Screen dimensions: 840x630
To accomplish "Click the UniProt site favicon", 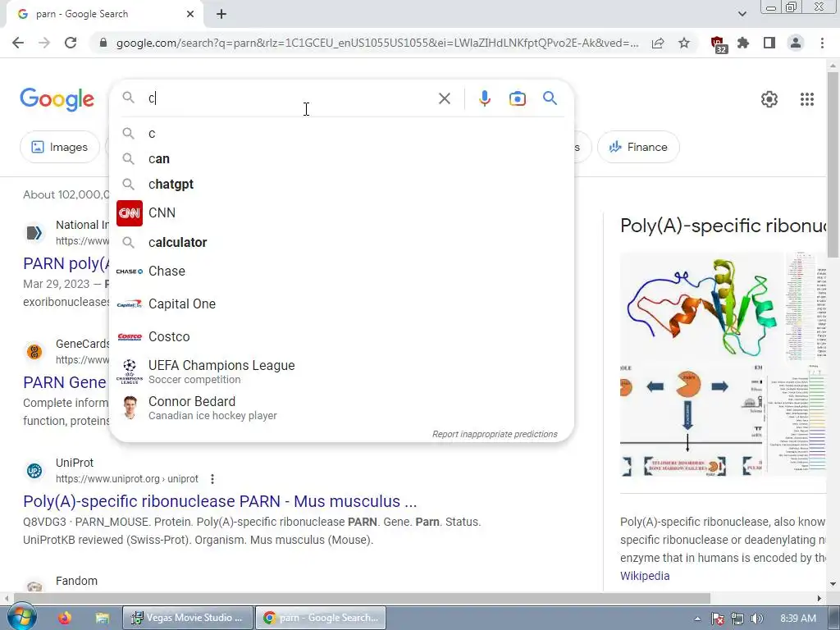I will coord(34,471).
